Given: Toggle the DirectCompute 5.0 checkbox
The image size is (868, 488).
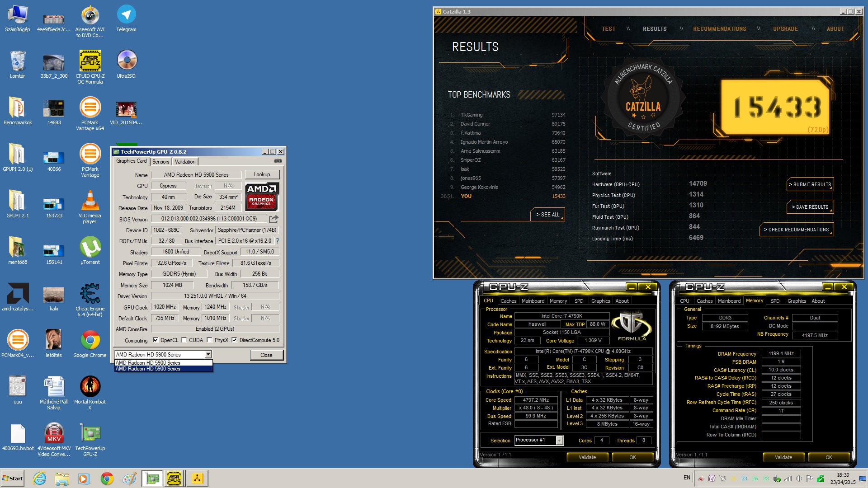Looking at the screenshot, I should [x=234, y=340].
